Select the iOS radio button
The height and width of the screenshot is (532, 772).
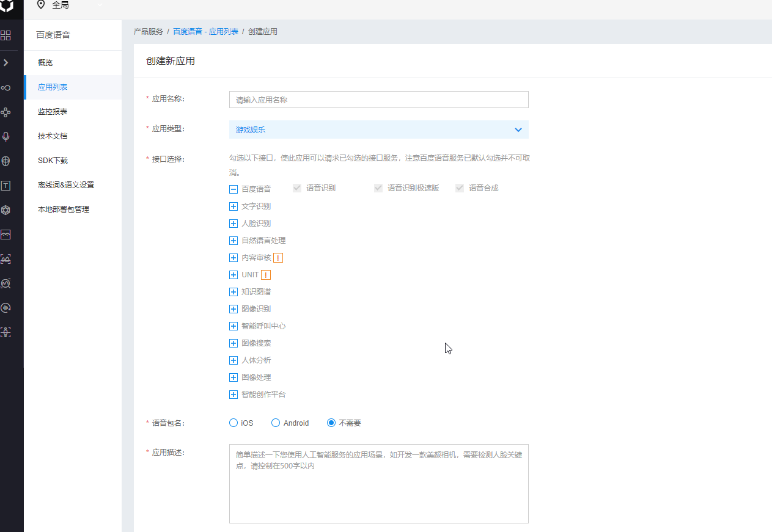click(x=233, y=423)
